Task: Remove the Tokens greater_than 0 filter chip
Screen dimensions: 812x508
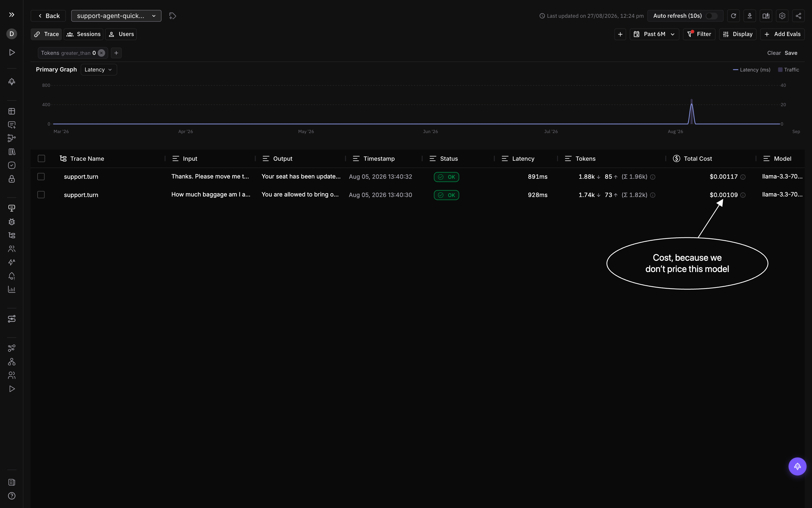Action: click(x=101, y=53)
